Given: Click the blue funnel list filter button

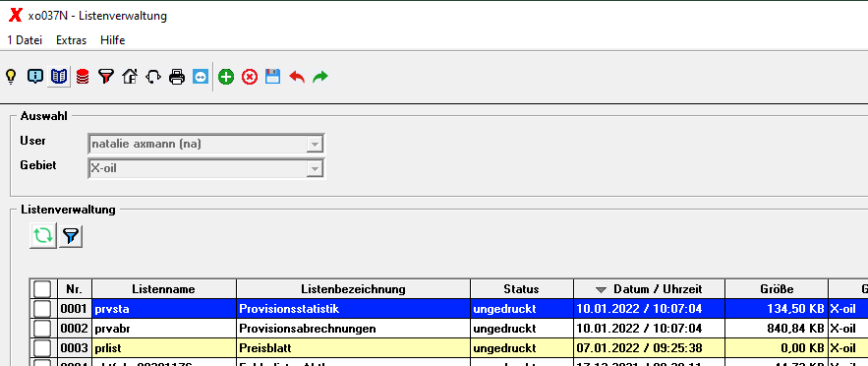Looking at the screenshot, I should pyautogui.click(x=71, y=236).
